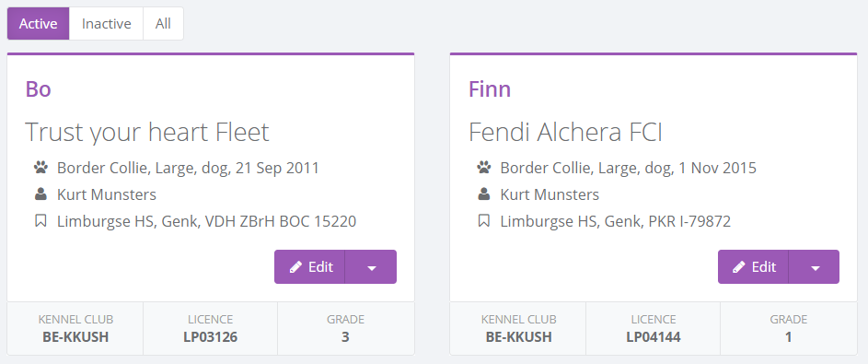This screenshot has width=868, height=364.
Task: Switch to the Active filter
Action: (x=38, y=24)
